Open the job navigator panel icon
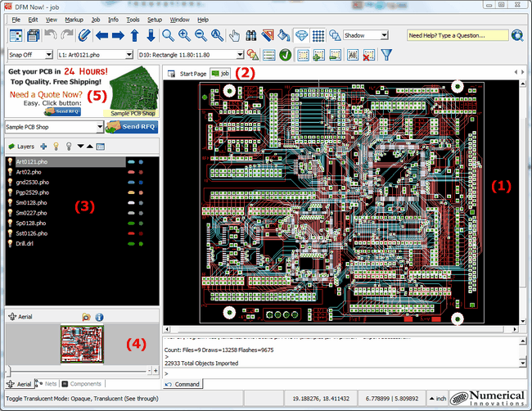Image resolution: width=532 pixels, height=411 pixels. 16,35
